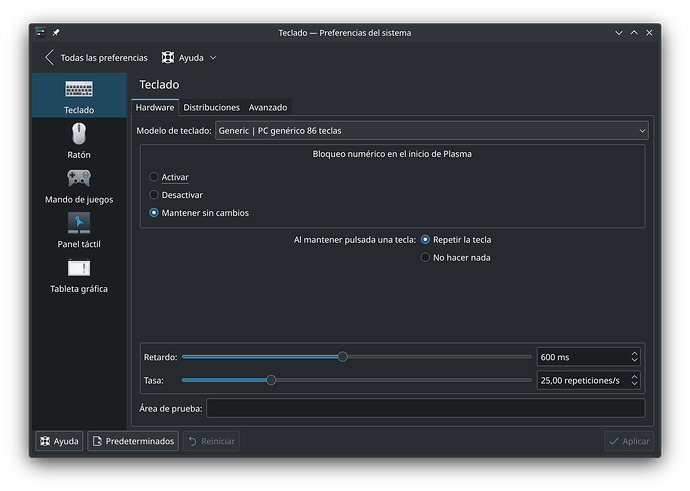Switch to the Distribuciones tab
Viewport: 690px width, 491px height.
pyautogui.click(x=212, y=107)
